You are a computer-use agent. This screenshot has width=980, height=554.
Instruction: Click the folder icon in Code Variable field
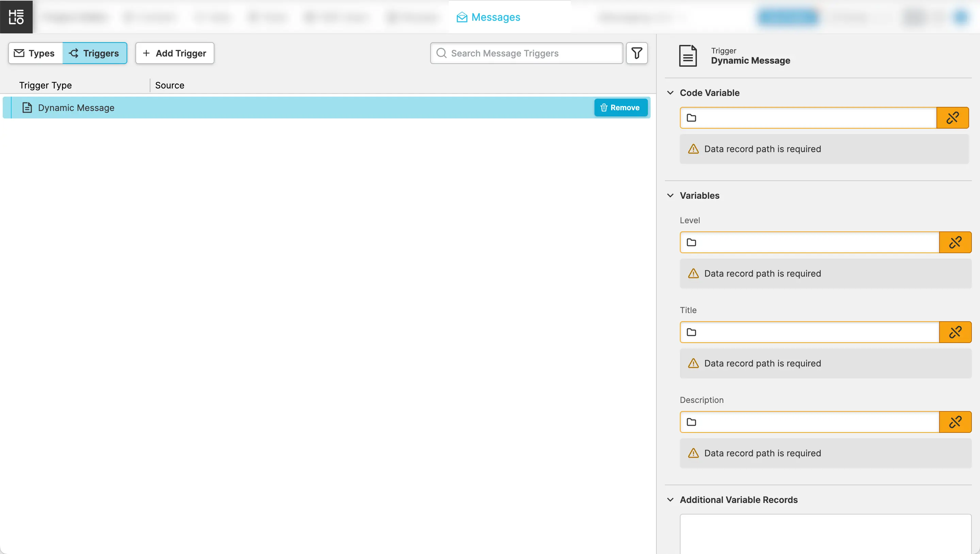[x=691, y=118]
